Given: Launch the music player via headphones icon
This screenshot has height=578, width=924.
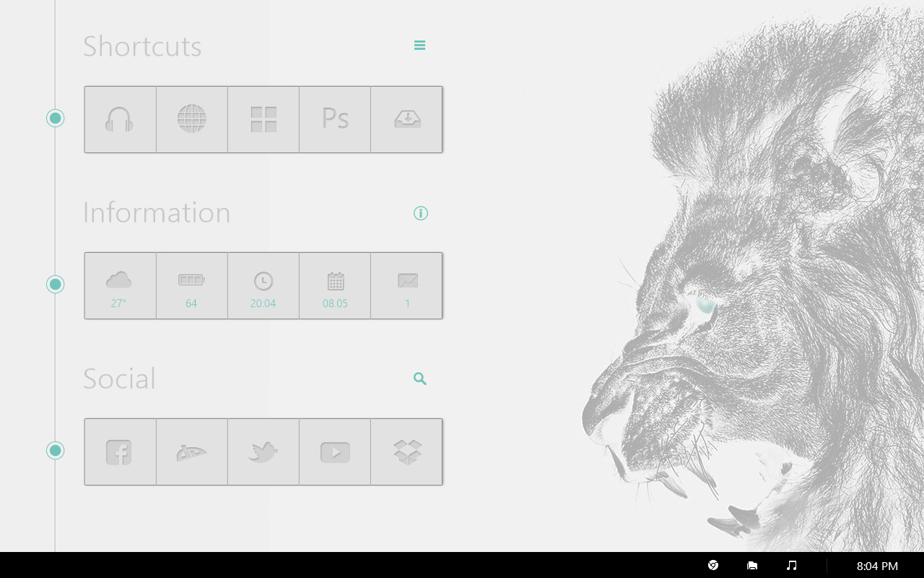Looking at the screenshot, I should (x=120, y=119).
